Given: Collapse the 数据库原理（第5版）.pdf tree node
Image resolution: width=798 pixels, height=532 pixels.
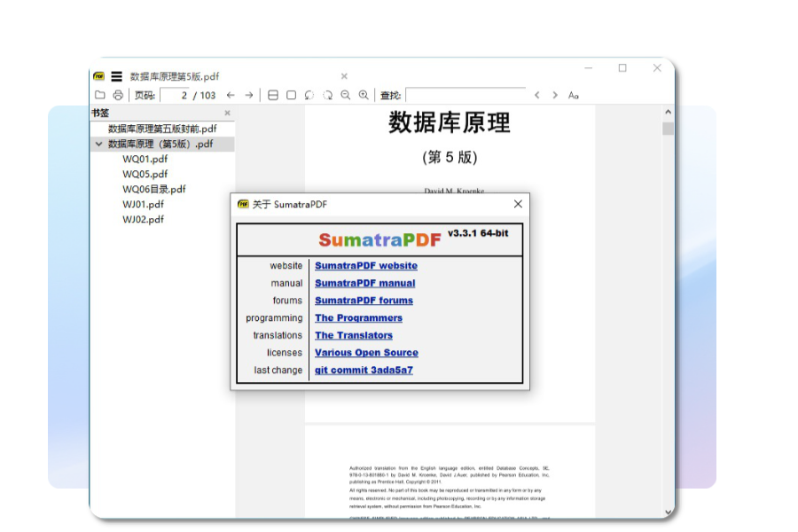Looking at the screenshot, I should (x=98, y=144).
